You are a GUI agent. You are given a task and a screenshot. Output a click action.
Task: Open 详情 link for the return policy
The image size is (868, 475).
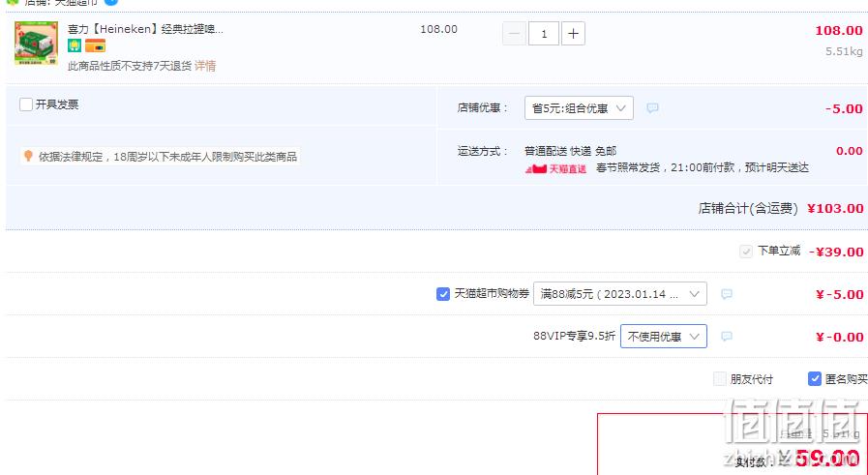tap(205, 66)
